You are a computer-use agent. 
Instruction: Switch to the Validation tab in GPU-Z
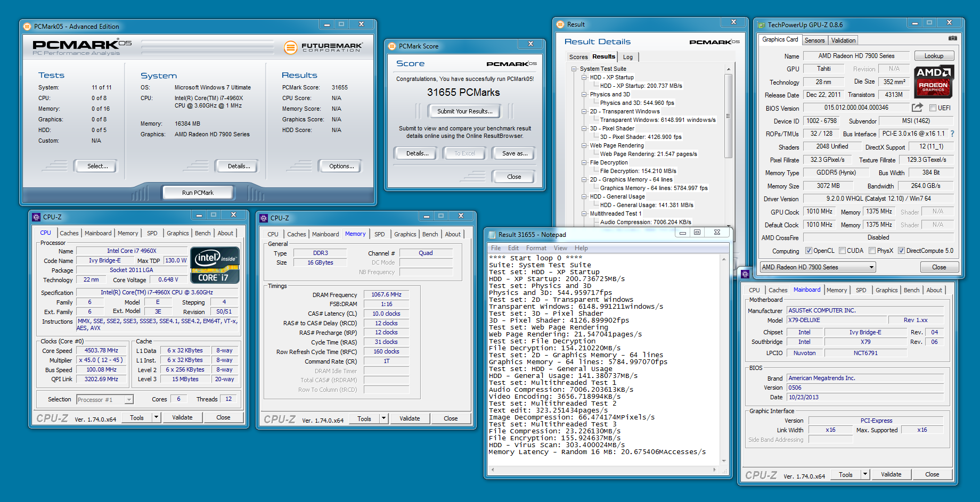coord(843,40)
